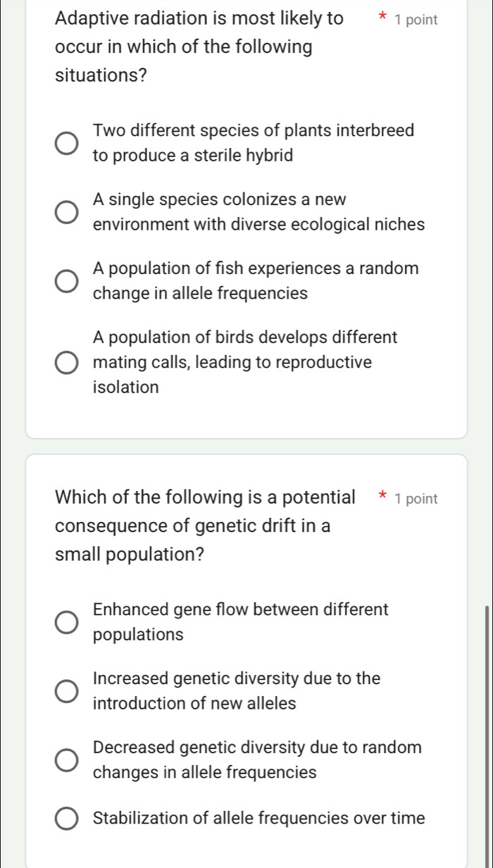Select 'A population of fish experiences random change' option
This screenshot has width=493, height=868.
click(x=66, y=280)
